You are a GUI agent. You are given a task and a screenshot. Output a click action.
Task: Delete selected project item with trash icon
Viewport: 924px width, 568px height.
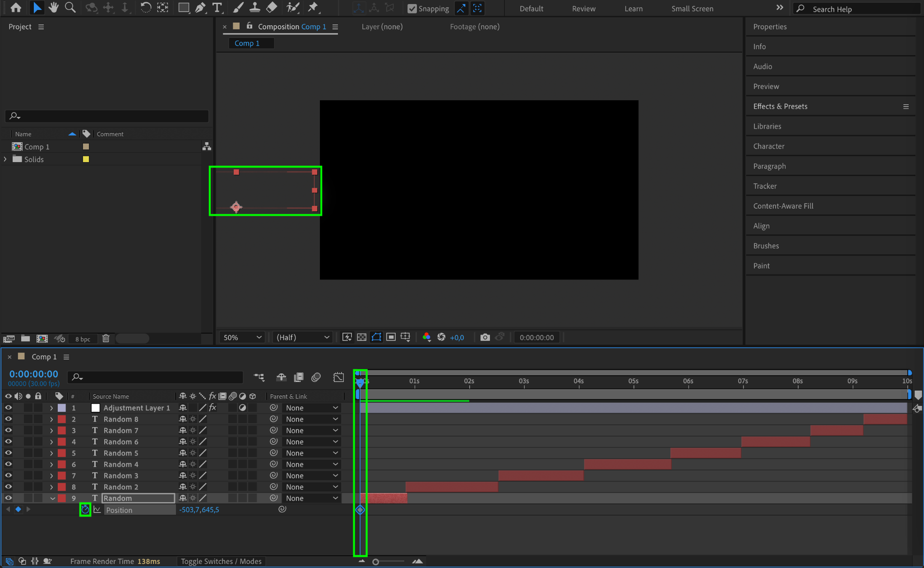pyautogui.click(x=106, y=338)
